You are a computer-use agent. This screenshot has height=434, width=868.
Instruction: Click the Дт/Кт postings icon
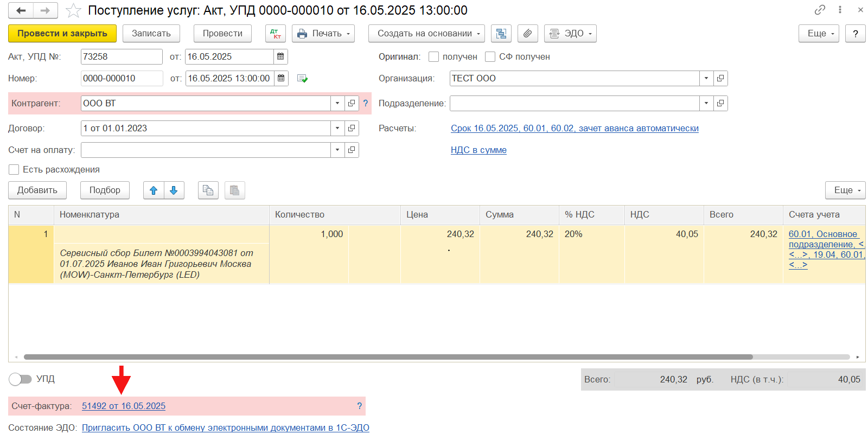275,34
